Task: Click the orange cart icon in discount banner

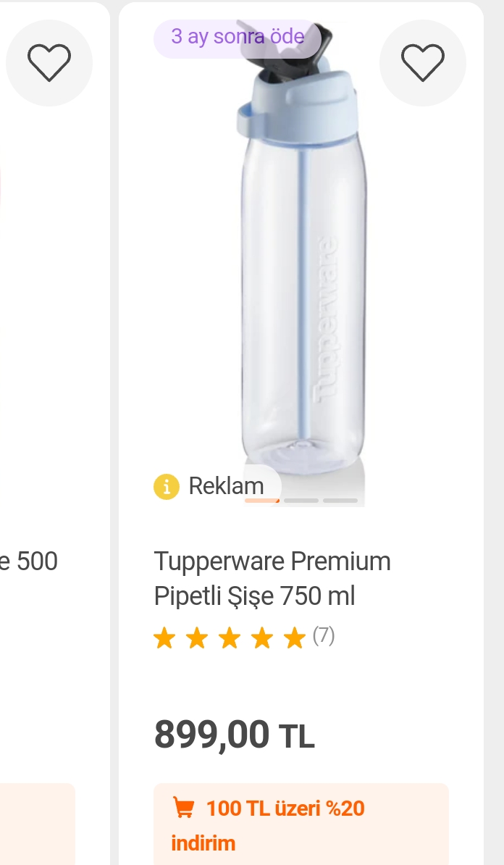Action: 185,808
